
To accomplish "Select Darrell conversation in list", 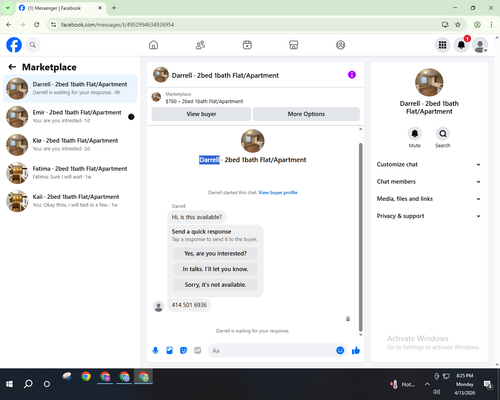I will click(70, 89).
